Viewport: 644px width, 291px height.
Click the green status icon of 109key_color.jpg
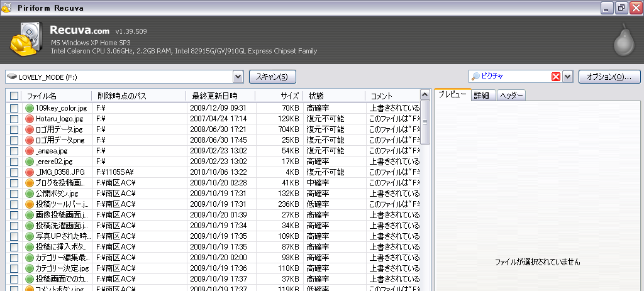pyautogui.click(x=29, y=108)
